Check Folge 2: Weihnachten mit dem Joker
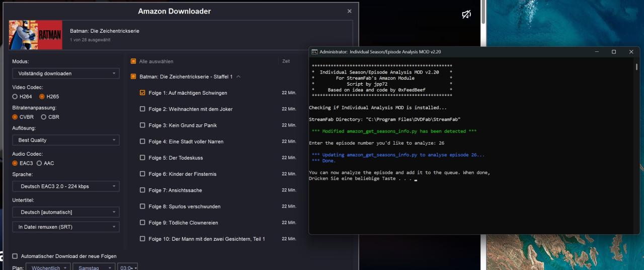The image size is (644, 270). 142,109
